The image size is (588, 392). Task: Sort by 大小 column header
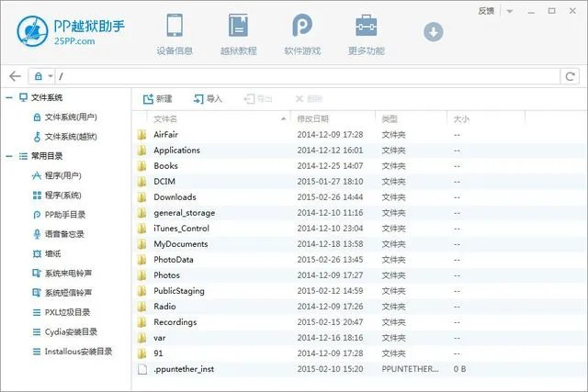tap(461, 119)
